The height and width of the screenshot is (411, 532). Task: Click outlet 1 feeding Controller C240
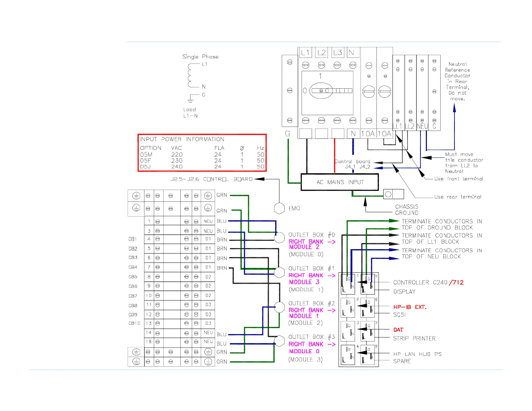[x=348, y=284]
